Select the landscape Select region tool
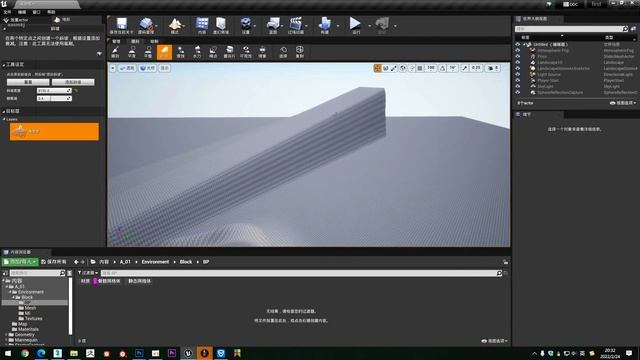640x360 pixels. tap(283, 52)
